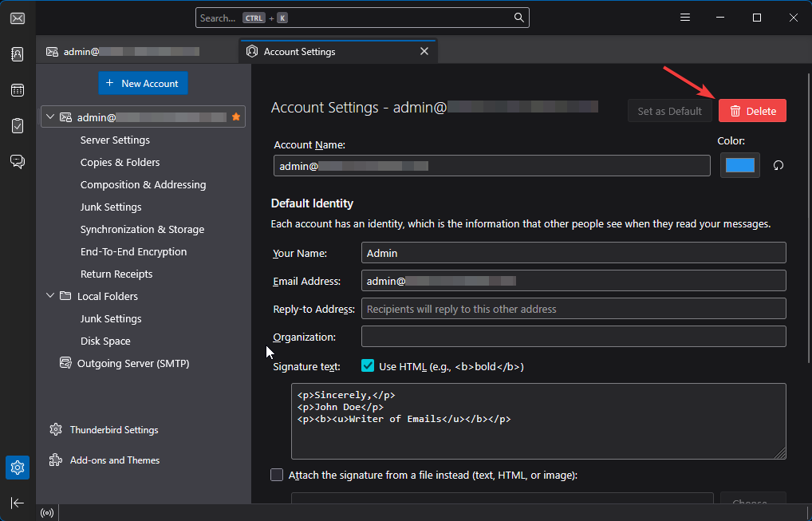Open Add-ons and Themes
Image resolution: width=812 pixels, height=521 pixels.
tap(115, 460)
